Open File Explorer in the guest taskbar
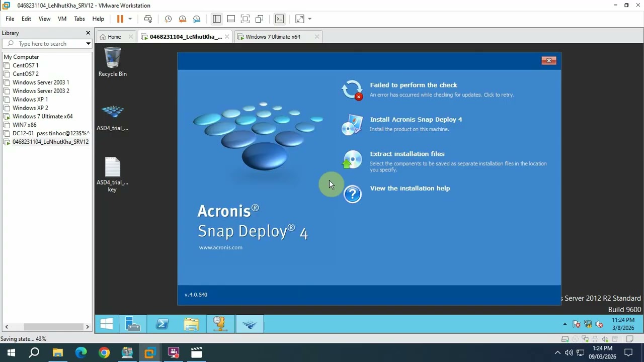The height and width of the screenshot is (362, 644). tap(191, 324)
